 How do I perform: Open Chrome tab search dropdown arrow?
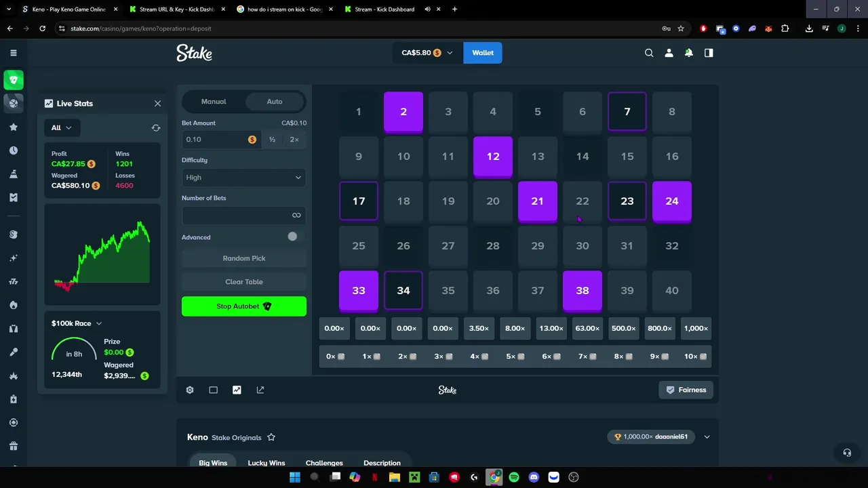tap(9, 9)
